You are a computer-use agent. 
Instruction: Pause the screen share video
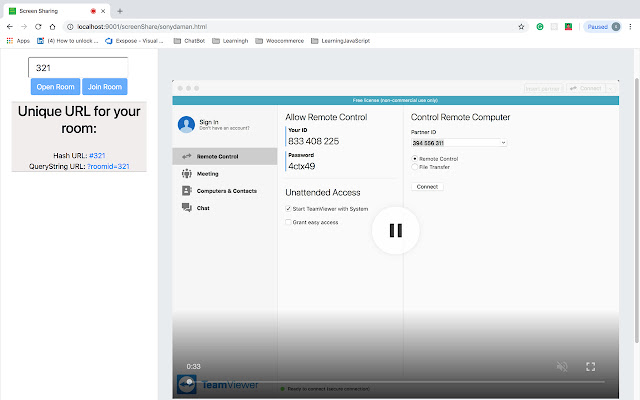click(x=395, y=230)
